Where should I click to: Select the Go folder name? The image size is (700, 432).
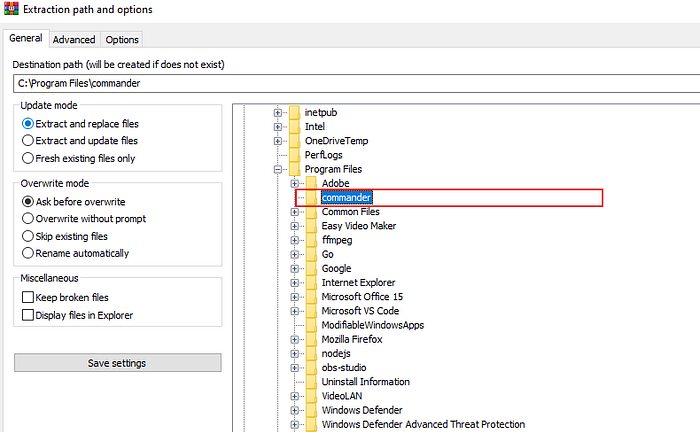(x=327, y=254)
